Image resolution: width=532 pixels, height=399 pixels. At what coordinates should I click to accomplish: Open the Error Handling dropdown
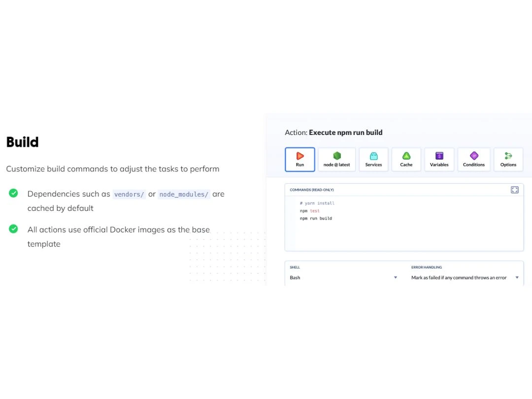tap(465, 277)
